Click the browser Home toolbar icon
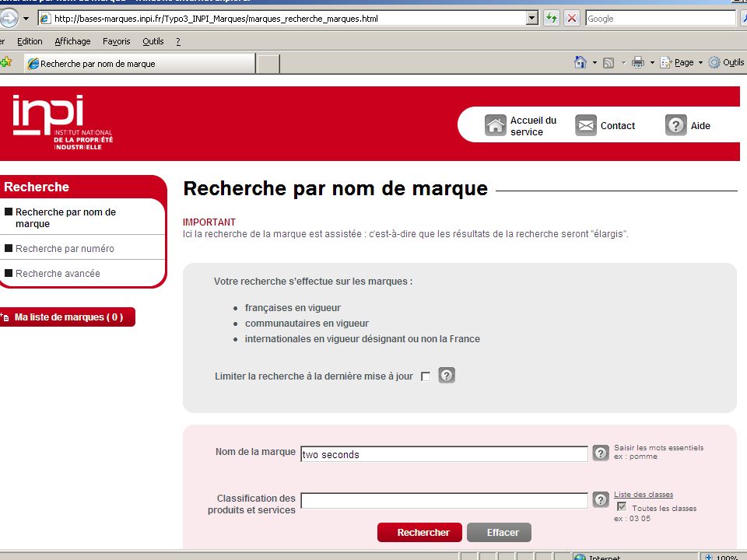The height and width of the screenshot is (560, 747). pos(580,62)
